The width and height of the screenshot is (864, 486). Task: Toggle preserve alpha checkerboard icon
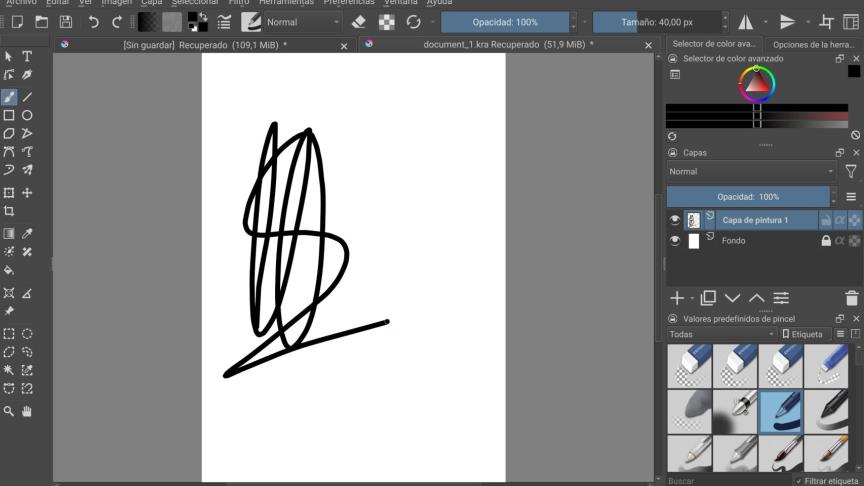tap(387, 22)
